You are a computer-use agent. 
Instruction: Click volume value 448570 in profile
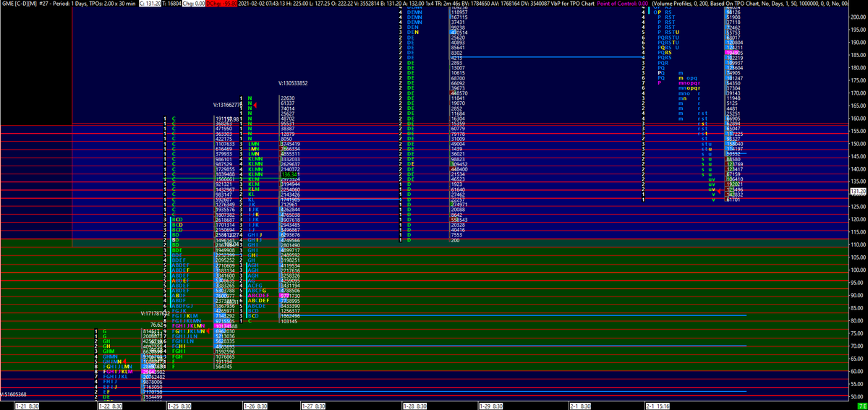pos(459,93)
